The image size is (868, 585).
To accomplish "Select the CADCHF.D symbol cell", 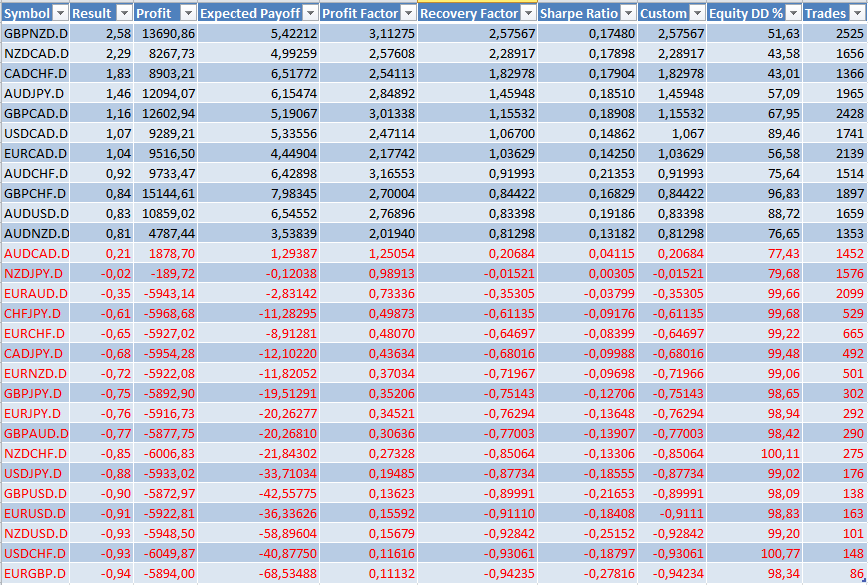I will [x=35, y=74].
